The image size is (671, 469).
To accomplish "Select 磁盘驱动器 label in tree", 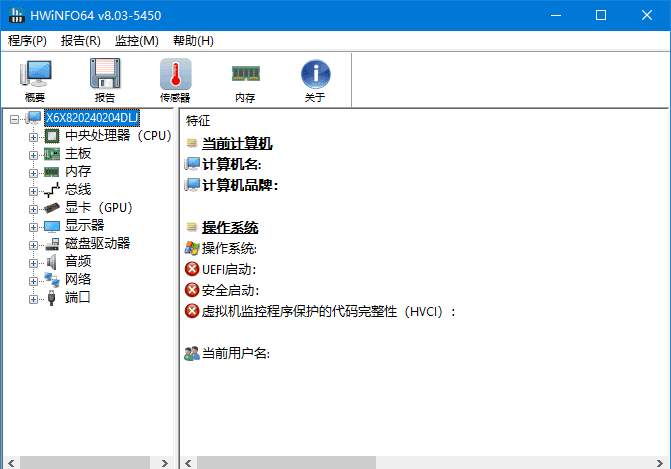I will 97,243.
